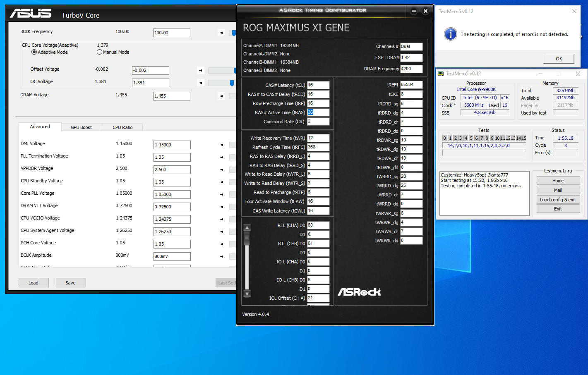Click the tREFI value field
588x375 pixels.
coord(411,85)
